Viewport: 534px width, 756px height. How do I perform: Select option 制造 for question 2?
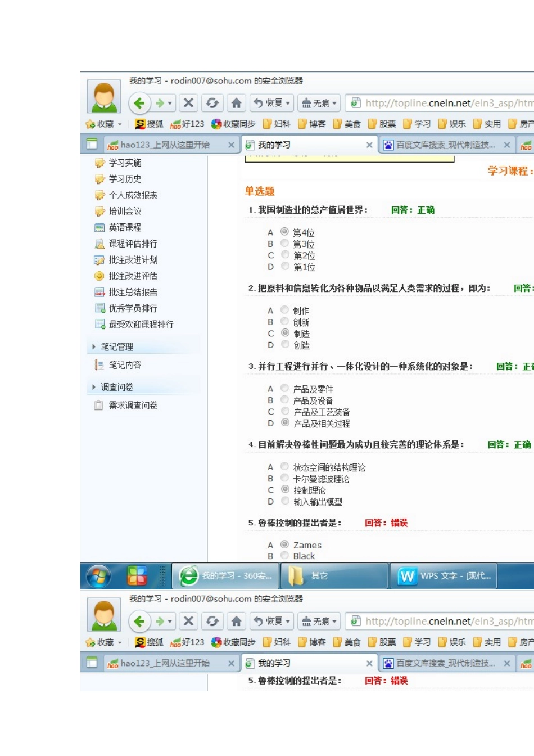pos(285,333)
